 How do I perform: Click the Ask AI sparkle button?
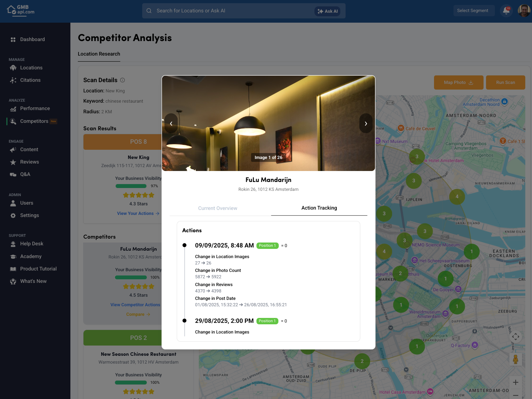click(x=327, y=11)
